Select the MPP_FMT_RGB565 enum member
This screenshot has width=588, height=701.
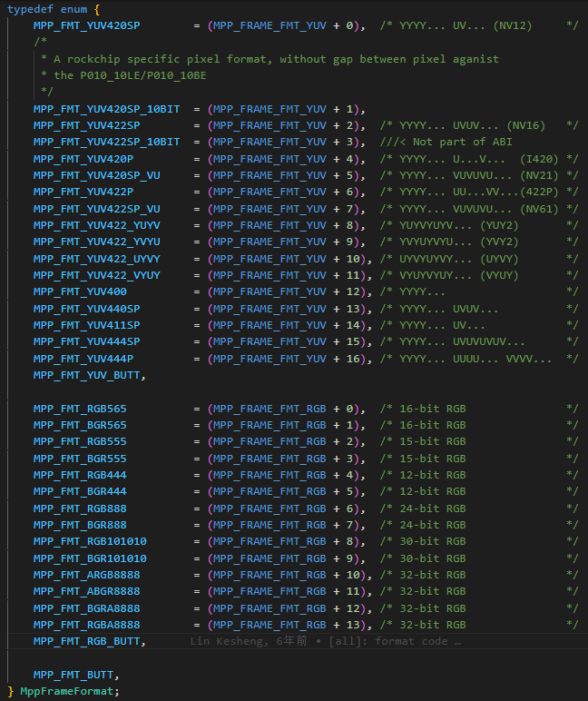[80, 409]
